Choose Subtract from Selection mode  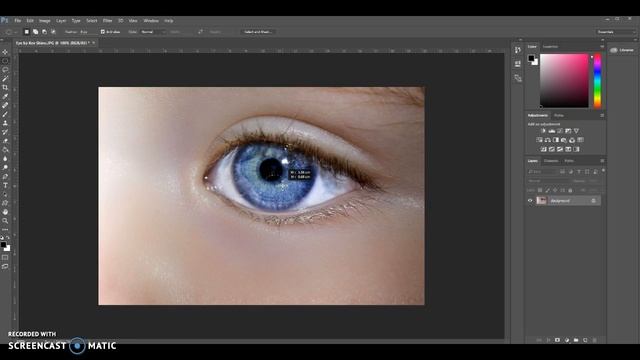tap(44, 32)
